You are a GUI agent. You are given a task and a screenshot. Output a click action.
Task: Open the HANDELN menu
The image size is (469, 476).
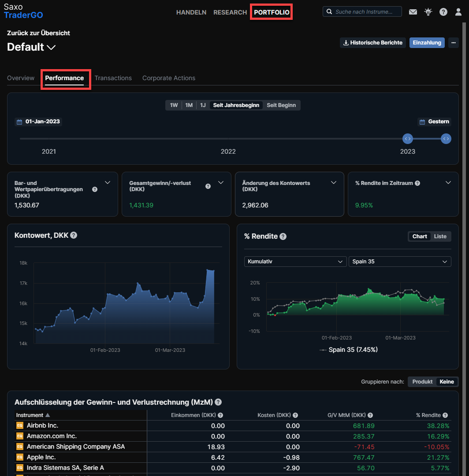click(x=191, y=12)
